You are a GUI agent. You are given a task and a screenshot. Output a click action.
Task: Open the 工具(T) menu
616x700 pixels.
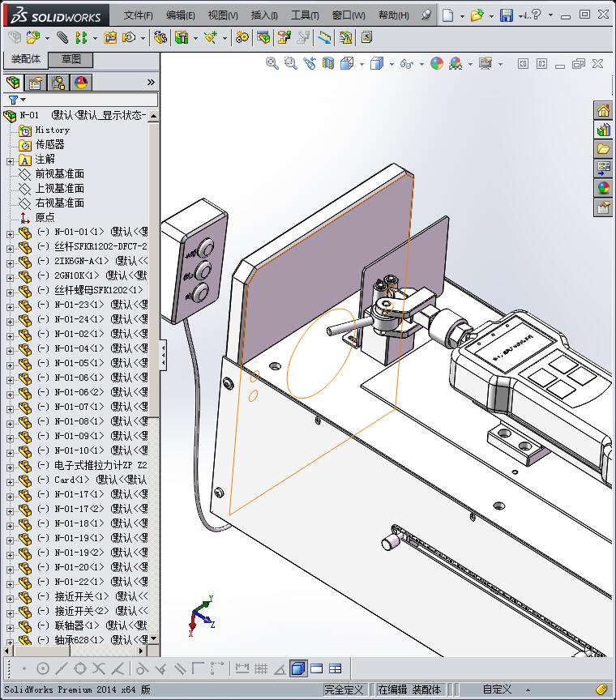[x=305, y=15]
